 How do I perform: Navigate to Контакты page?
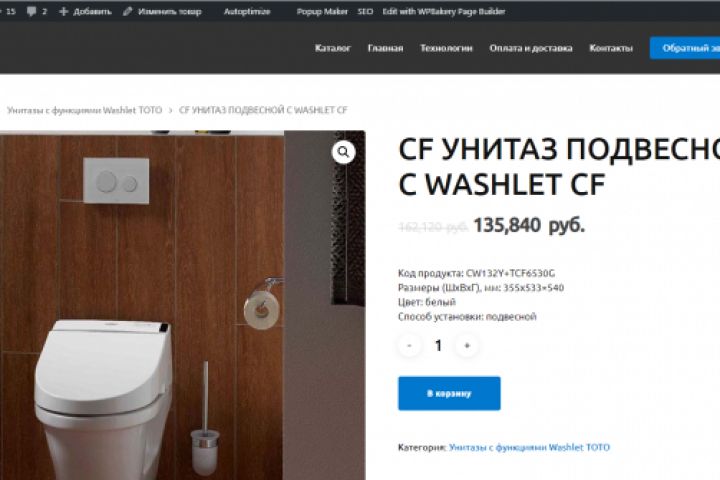pyautogui.click(x=611, y=48)
